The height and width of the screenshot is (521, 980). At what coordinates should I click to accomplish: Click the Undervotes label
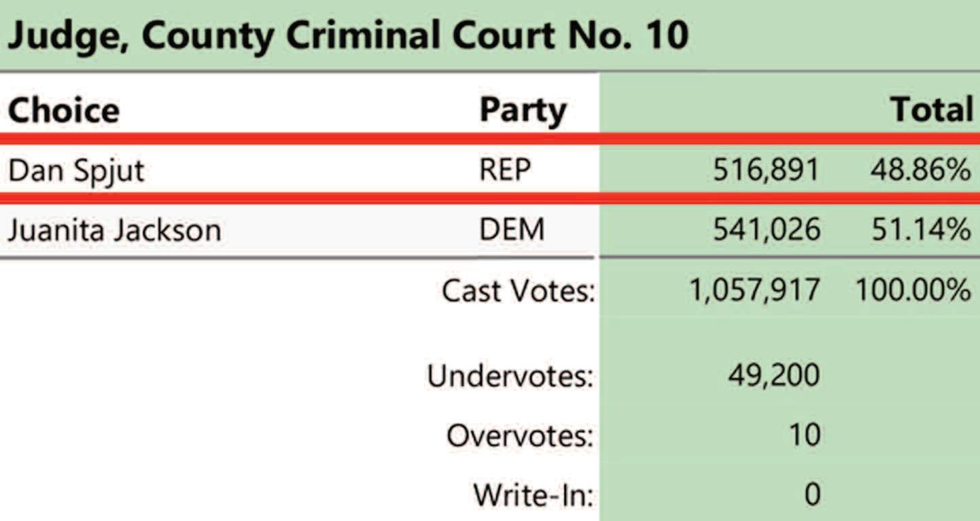click(510, 375)
